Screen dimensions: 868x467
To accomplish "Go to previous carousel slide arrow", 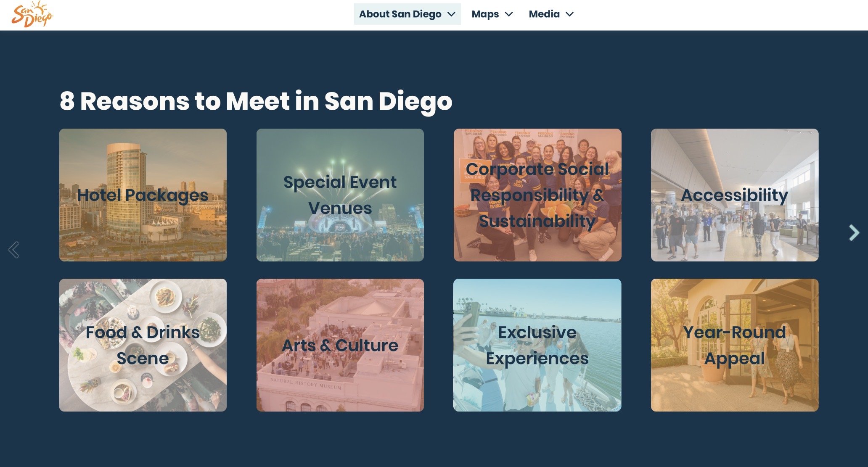I will [13, 250].
